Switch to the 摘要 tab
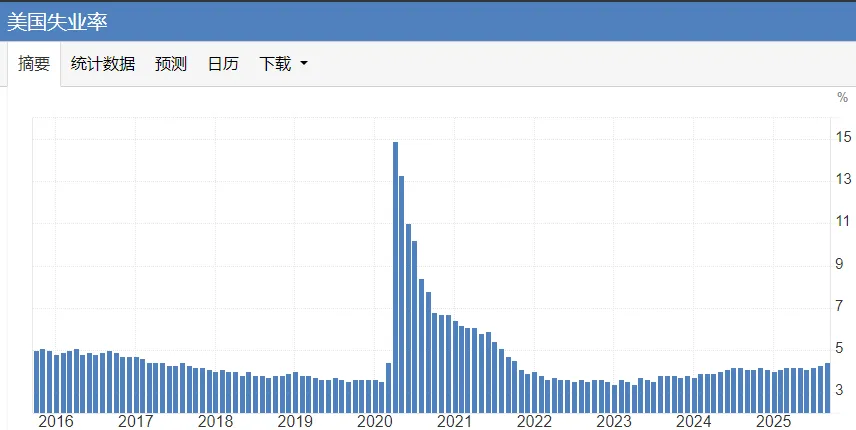 pyautogui.click(x=34, y=64)
